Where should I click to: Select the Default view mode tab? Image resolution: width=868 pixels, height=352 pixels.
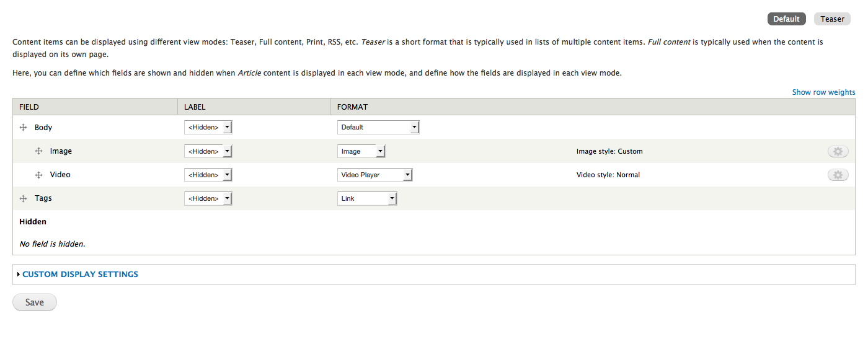[x=786, y=19]
